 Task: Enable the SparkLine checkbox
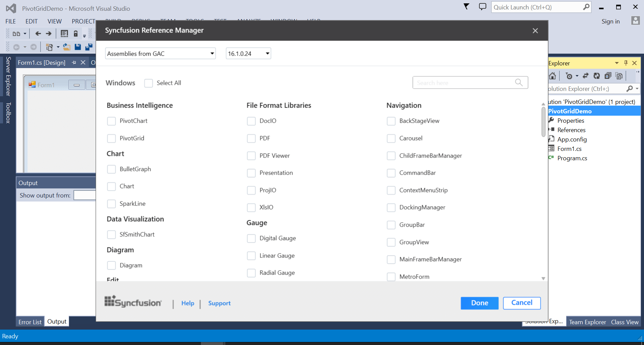[111, 204]
